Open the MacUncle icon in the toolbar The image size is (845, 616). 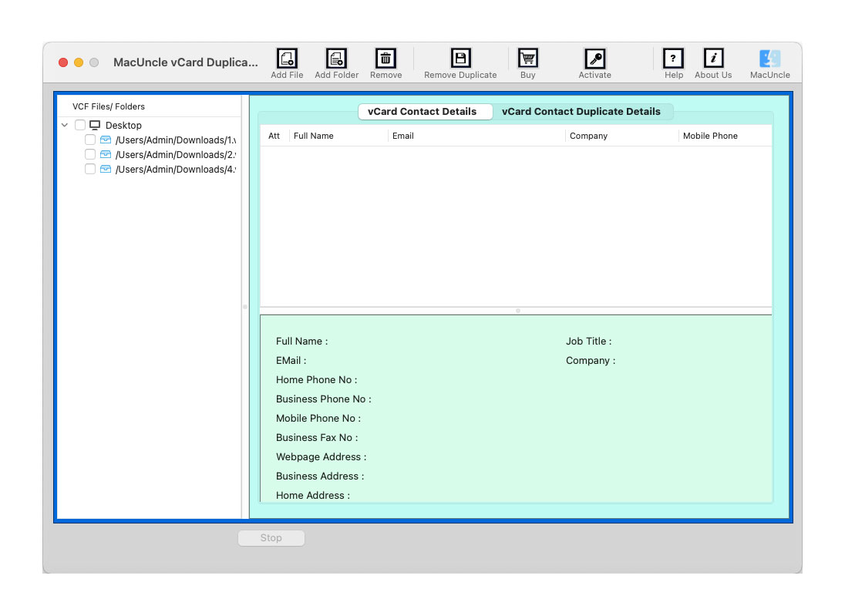[x=769, y=58]
